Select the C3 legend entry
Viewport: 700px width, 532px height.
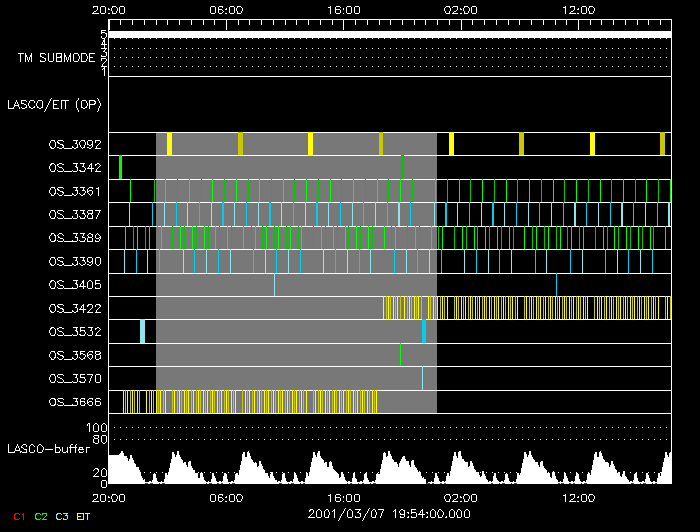(63, 516)
